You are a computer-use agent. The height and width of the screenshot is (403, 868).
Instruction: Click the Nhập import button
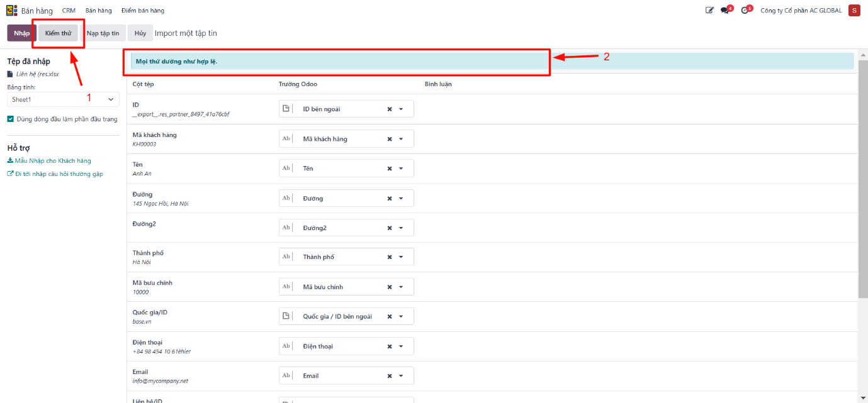pos(21,33)
